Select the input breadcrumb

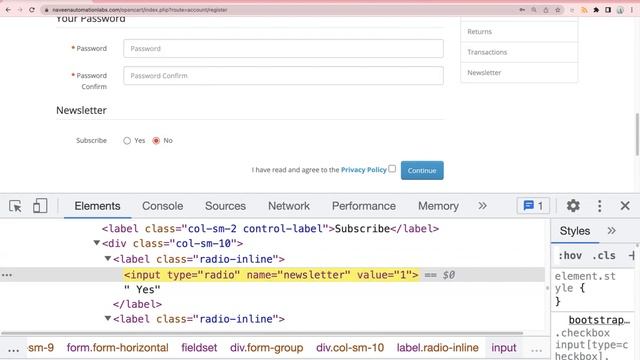click(x=504, y=348)
